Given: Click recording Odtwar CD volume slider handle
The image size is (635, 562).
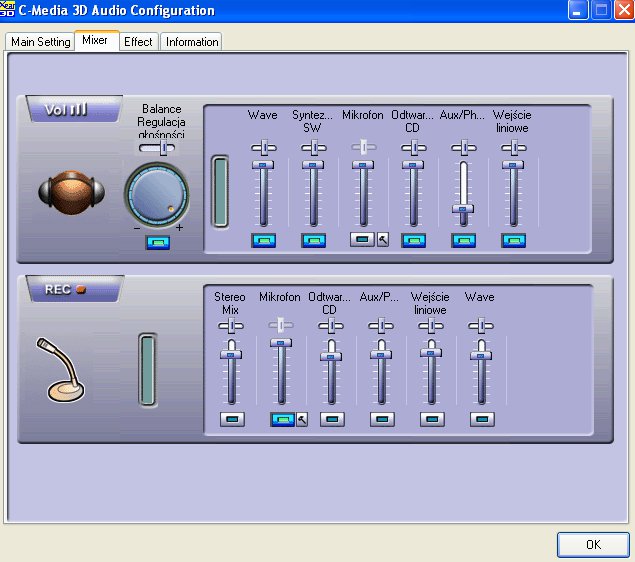Looking at the screenshot, I should tap(331, 357).
